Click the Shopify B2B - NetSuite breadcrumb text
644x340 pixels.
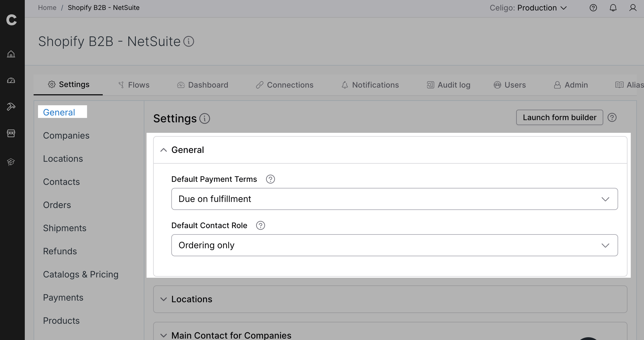point(104,8)
